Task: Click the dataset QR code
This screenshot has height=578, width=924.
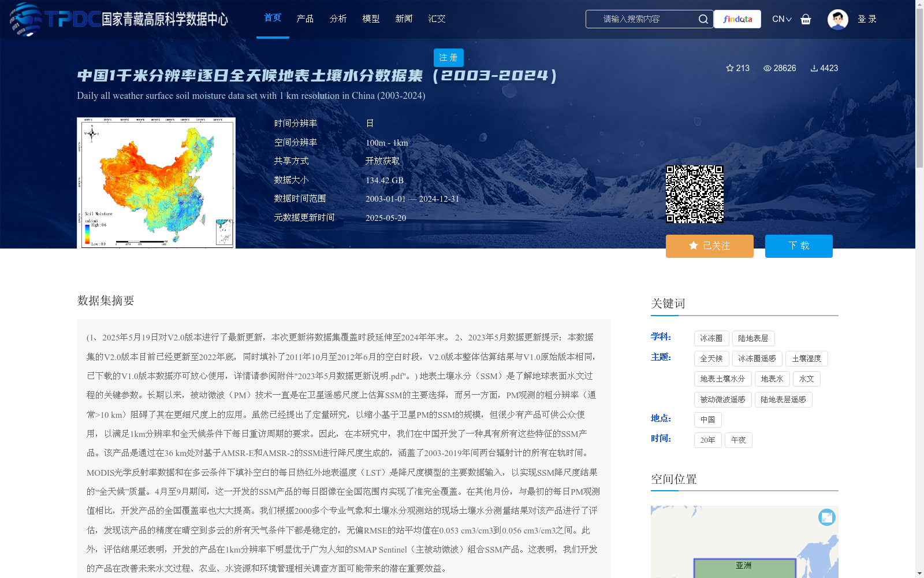Action: pos(695,194)
